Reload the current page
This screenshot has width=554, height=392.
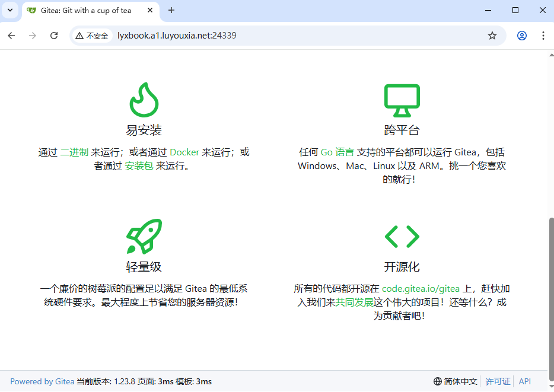pyautogui.click(x=54, y=36)
